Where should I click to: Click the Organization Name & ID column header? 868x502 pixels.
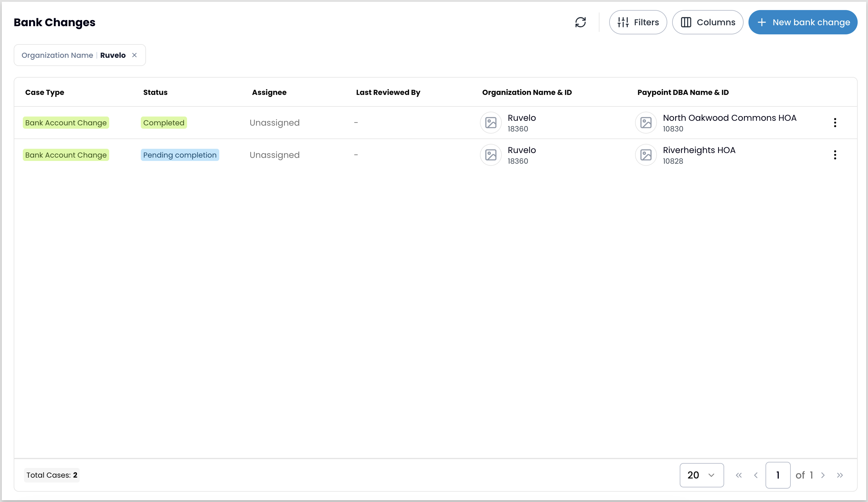click(x=527, y=92)
